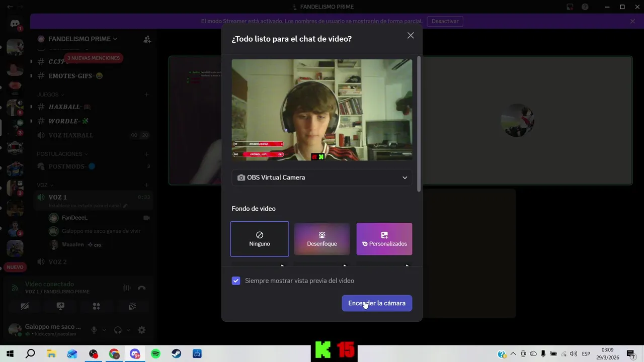Choose the Personalizados background option
This screenshot has width=644, height=362.
point(384,239)
